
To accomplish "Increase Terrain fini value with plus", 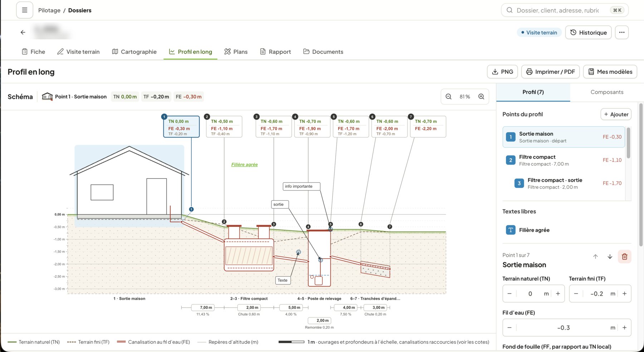I will point(624,294).
